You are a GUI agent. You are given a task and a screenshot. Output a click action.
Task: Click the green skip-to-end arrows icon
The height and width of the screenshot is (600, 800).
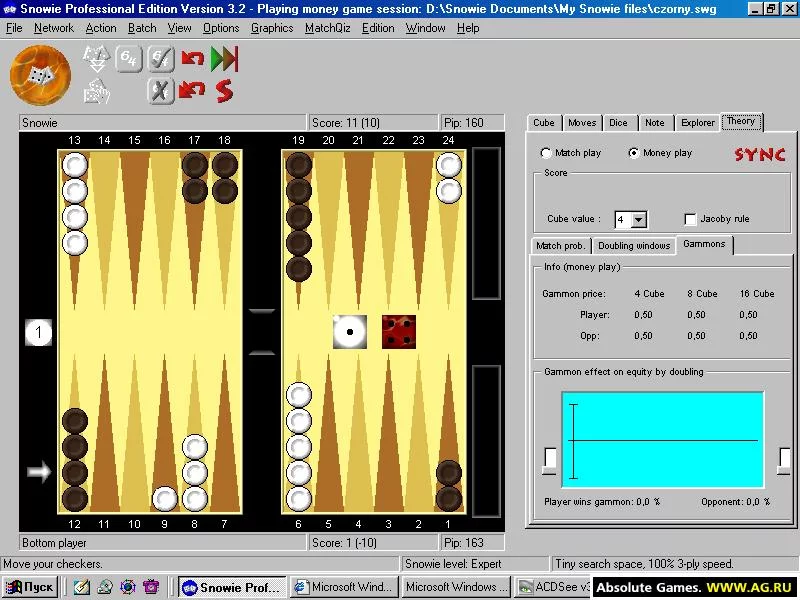224,58
